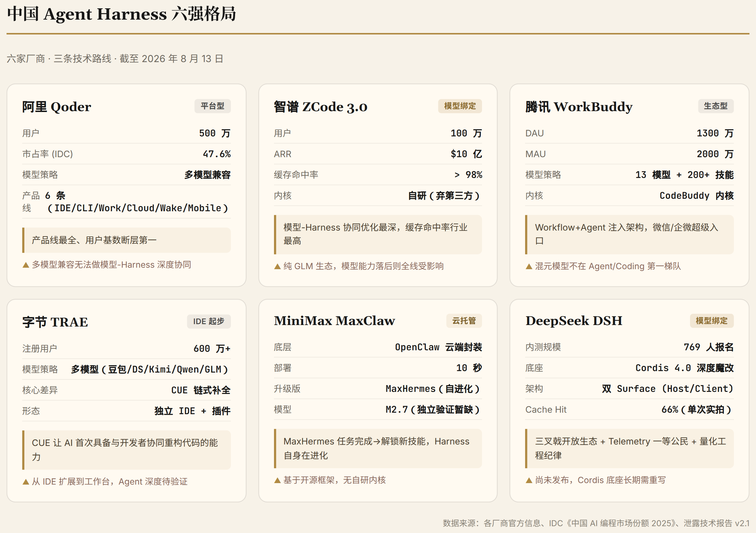
Task: Click the 内测规模 label in DeepSeek card
Action: pyautogui.click(x=543, y=347)
